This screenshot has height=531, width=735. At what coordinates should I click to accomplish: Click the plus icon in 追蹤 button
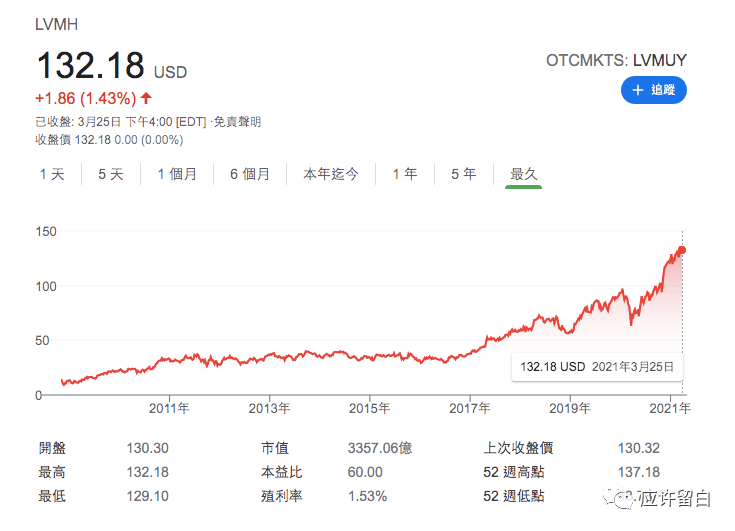pos(637,90)
